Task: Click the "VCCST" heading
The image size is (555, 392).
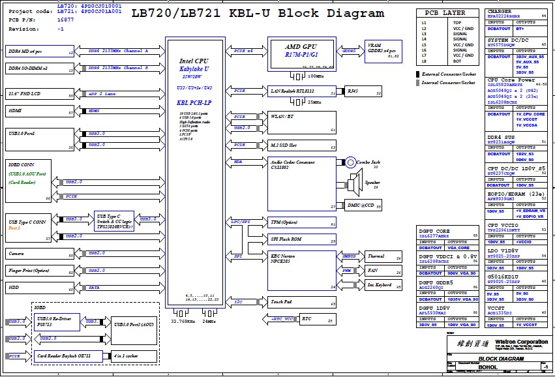Action: [x=496, y=308]
